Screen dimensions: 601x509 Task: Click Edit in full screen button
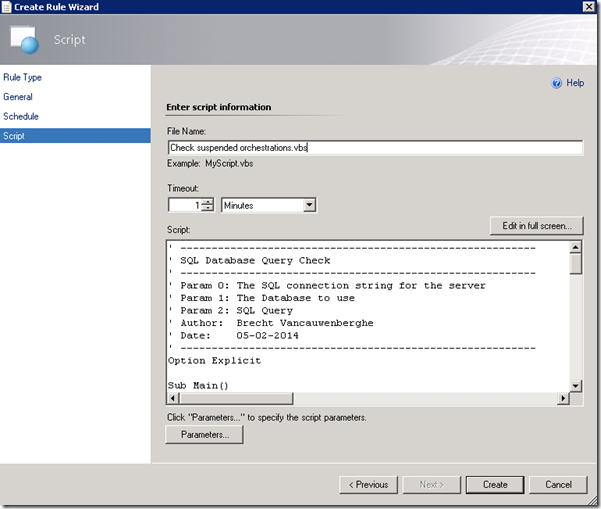point(535,226)
